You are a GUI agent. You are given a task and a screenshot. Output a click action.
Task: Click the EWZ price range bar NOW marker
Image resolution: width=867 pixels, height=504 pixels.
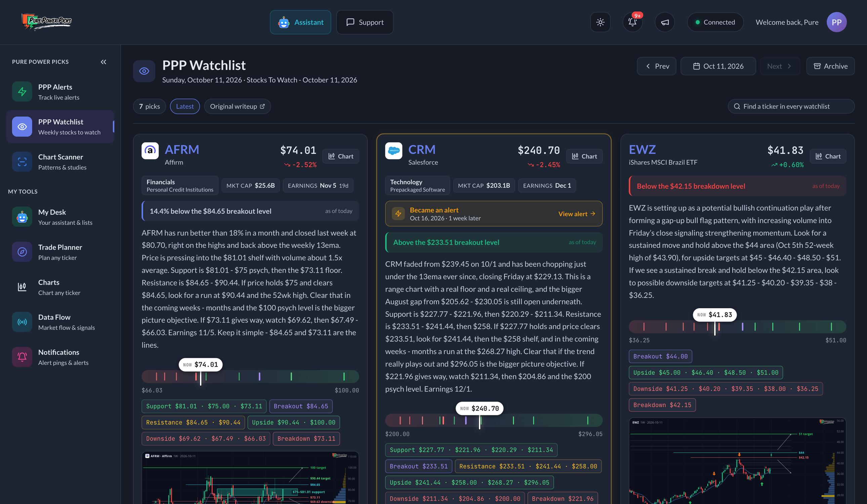(x=714, y=315)
